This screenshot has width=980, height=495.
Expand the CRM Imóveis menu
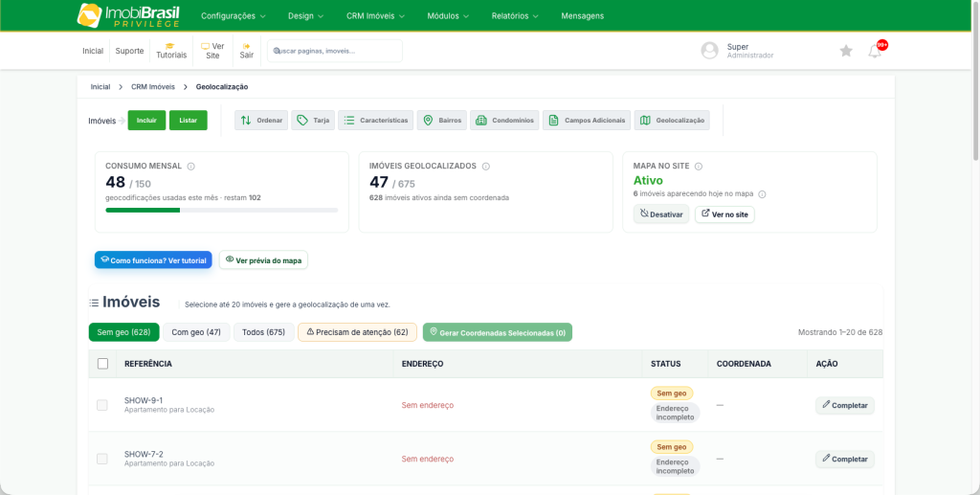[375, 16]
